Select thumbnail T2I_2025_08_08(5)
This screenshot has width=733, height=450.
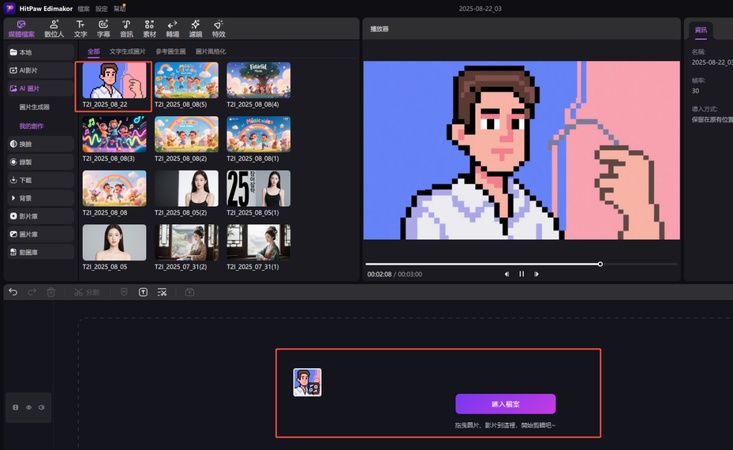pyautogui.click(x=186, y=80)
